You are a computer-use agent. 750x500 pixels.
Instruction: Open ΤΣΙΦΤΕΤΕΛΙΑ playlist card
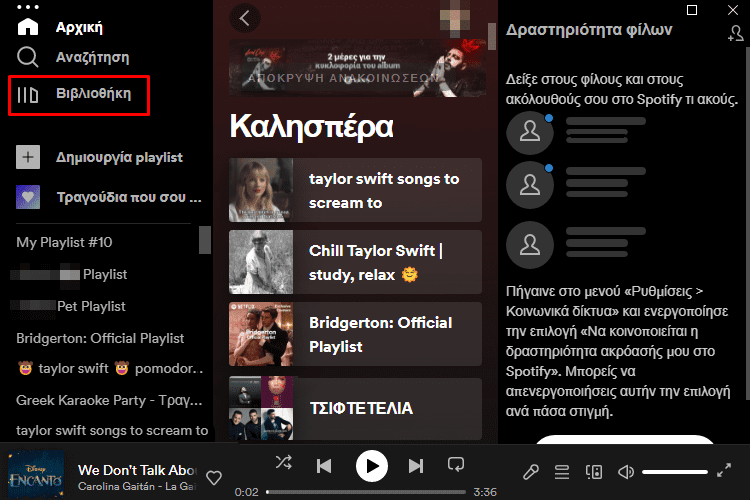[355, 408]
